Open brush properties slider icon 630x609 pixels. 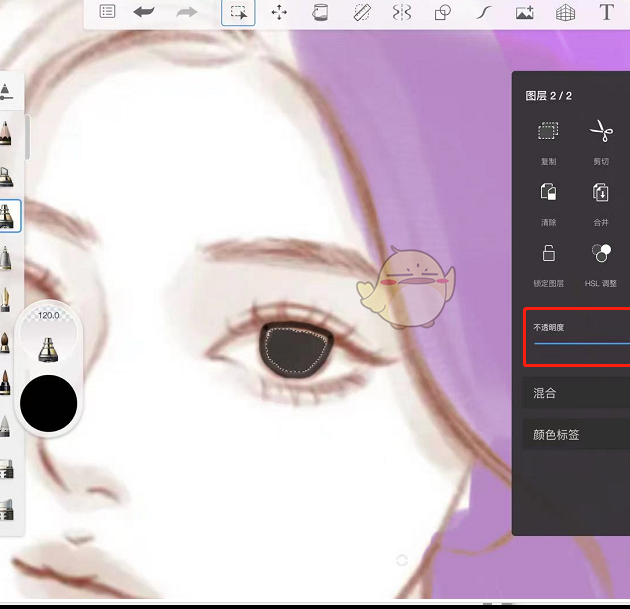coord(6,92)
